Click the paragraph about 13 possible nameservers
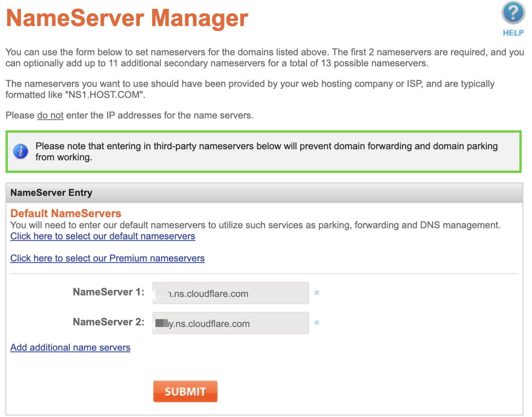The height and width of the screenshot is (417, 532). click(264, 58)
